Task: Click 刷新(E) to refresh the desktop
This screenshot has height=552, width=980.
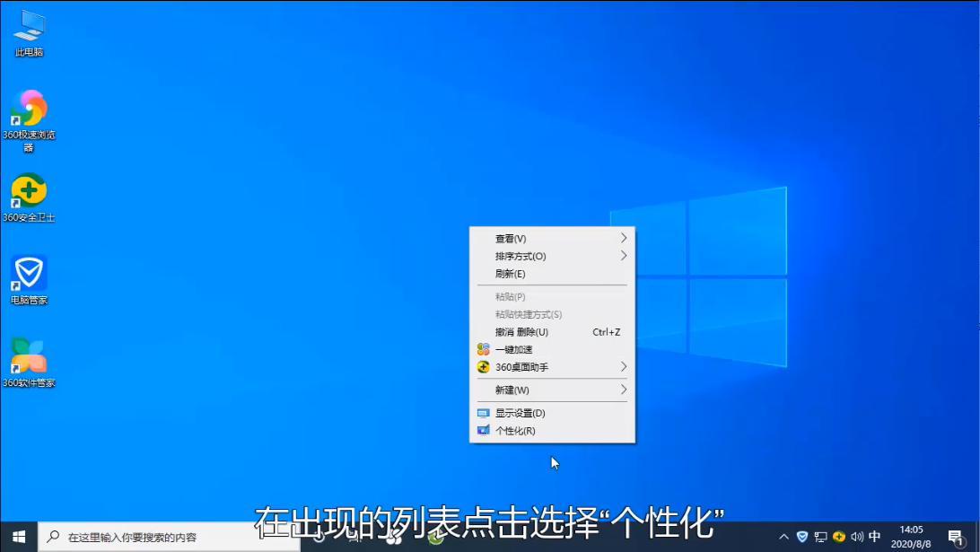Action: [510, 274]
